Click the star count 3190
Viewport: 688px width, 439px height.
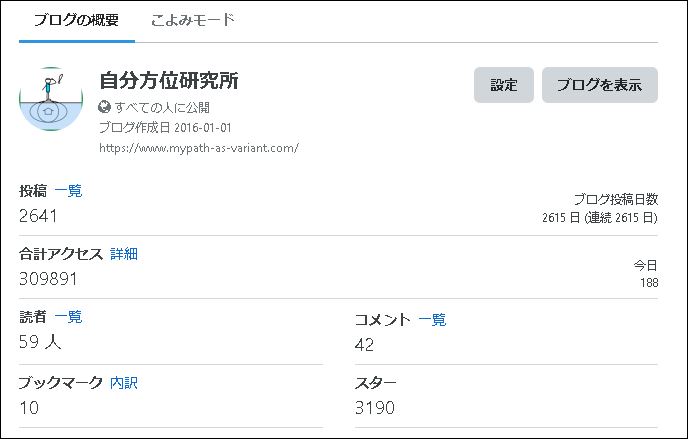[375, 408]
